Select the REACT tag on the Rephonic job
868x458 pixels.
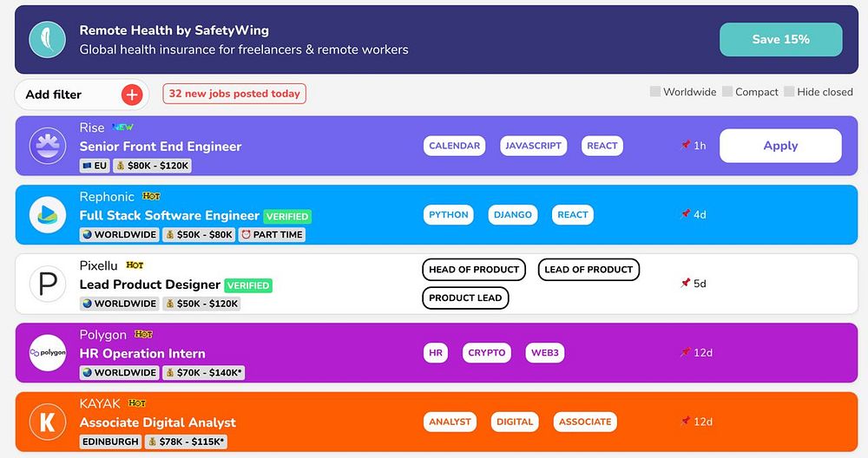pos(572,214)
